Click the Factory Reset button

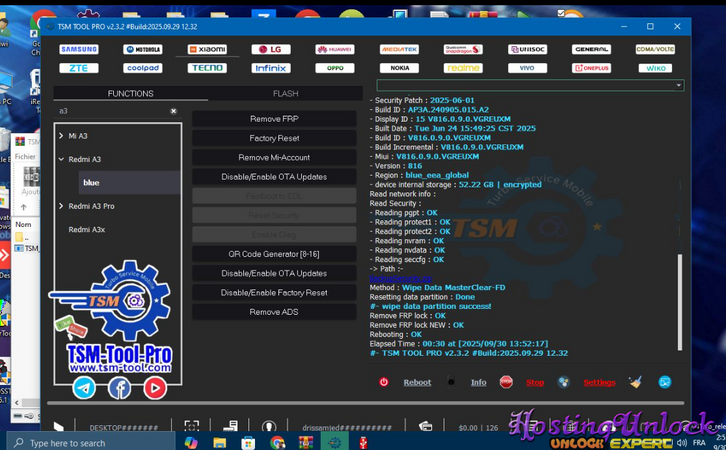click(274, 138)
